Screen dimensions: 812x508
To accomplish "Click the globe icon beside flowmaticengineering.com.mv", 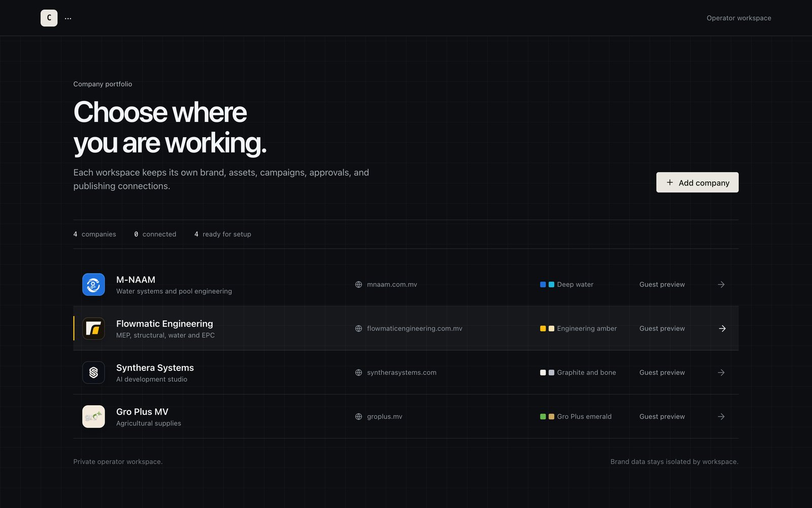I will (x=358, y=329).
